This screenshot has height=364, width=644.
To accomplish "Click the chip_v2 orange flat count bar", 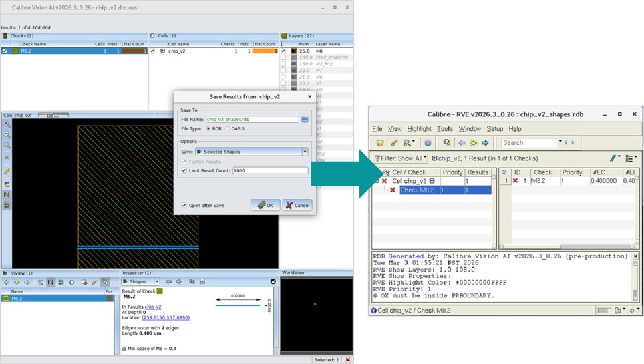I will [x=265, y=51].
